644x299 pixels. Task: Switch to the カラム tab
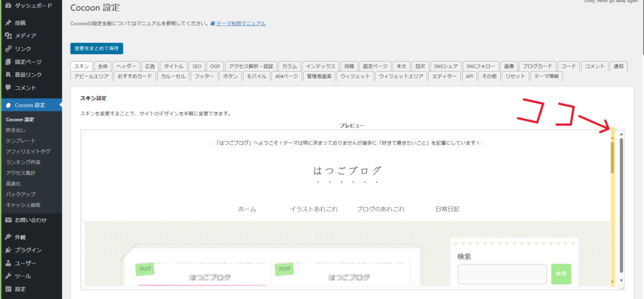[x=289, y=66]
